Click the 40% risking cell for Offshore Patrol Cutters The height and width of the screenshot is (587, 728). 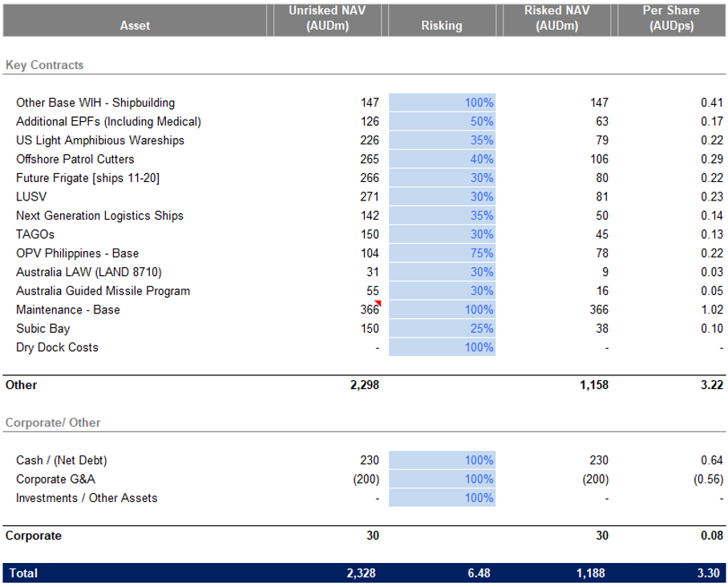coord(442,160)
